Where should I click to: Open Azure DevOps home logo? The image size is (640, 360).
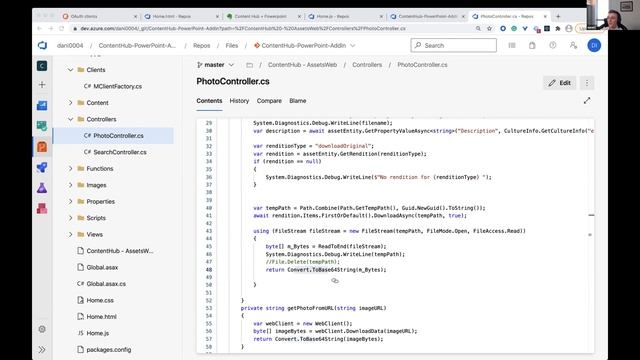click(x=42, y=45)
